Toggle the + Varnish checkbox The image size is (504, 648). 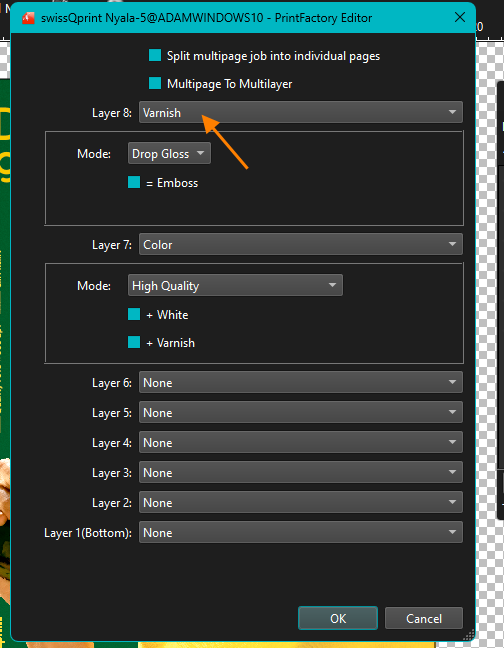[134, 342]
